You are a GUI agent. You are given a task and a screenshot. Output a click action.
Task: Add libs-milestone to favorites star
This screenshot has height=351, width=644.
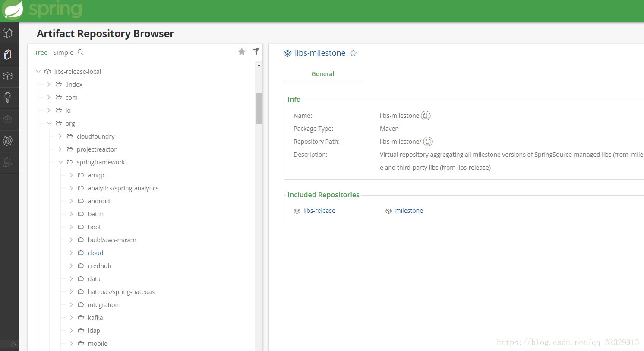point(353,53)
